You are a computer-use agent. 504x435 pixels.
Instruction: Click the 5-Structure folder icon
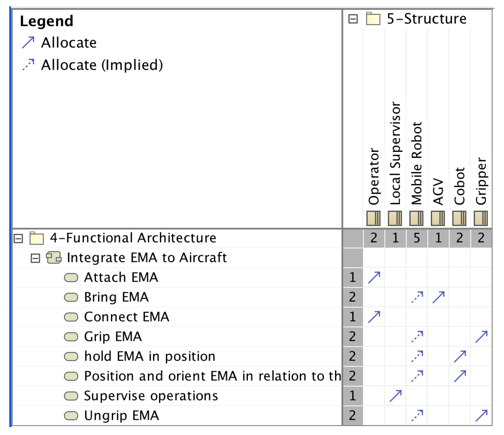(373, 19)
